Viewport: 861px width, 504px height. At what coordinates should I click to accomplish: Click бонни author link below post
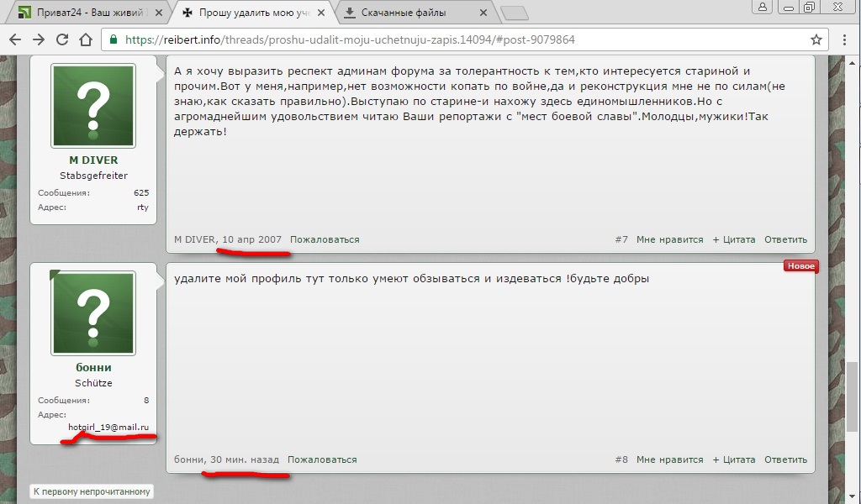point(189,459)
